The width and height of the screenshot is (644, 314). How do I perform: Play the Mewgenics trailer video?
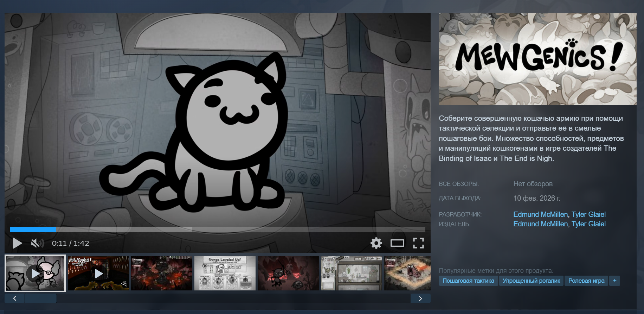coord(17,243)
